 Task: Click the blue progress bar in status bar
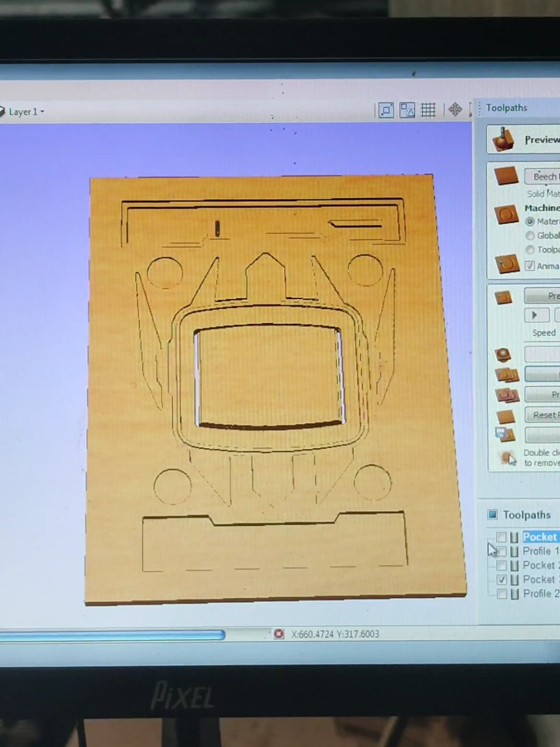click(x=112, y=635)
